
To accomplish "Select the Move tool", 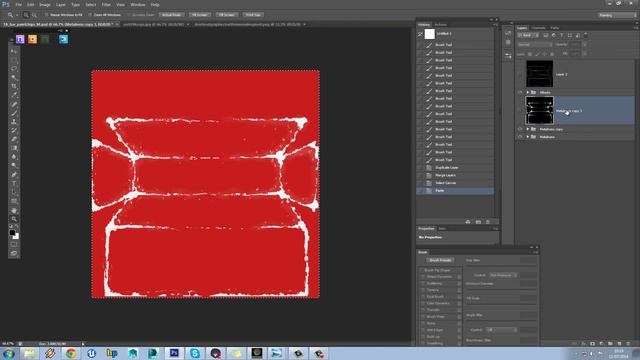I will pyautogui.click(x=14, y=51).
